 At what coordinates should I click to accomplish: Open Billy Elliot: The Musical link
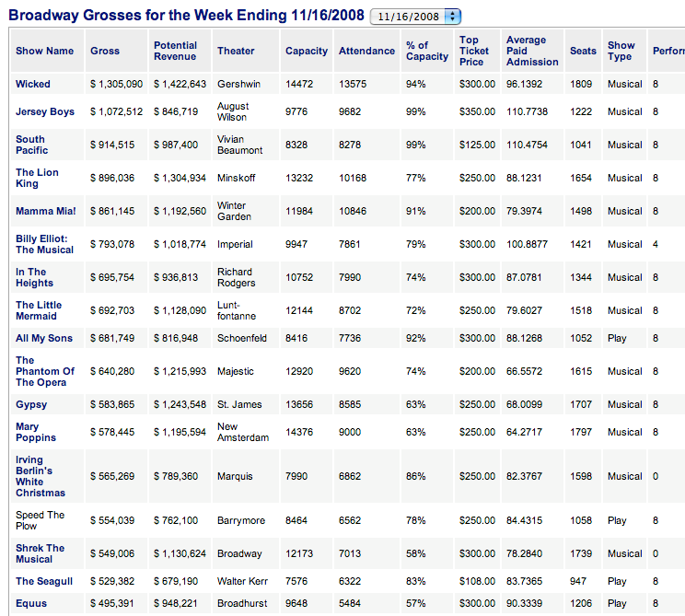tap(44, 244)
